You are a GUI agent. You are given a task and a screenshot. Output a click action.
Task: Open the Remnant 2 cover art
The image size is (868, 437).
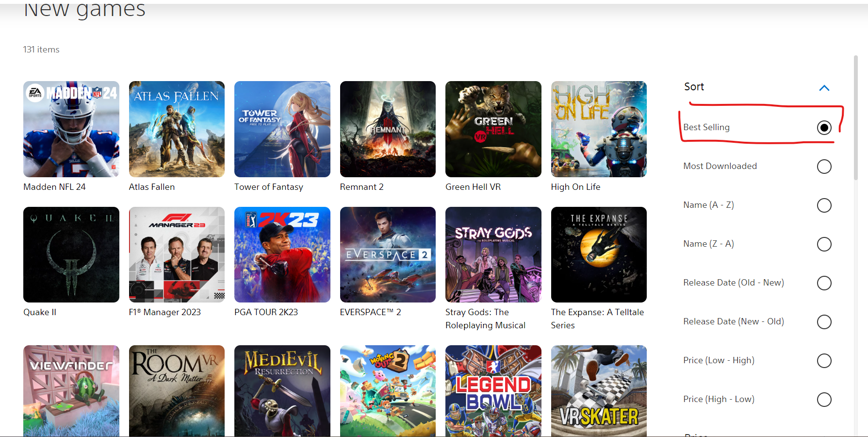click(388, 129)
